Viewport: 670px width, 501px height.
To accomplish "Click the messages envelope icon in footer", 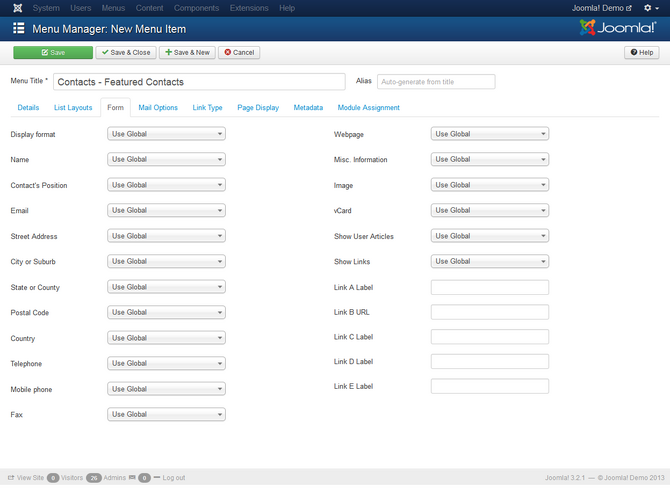I will pyautogui.click(x=131, y=478).
